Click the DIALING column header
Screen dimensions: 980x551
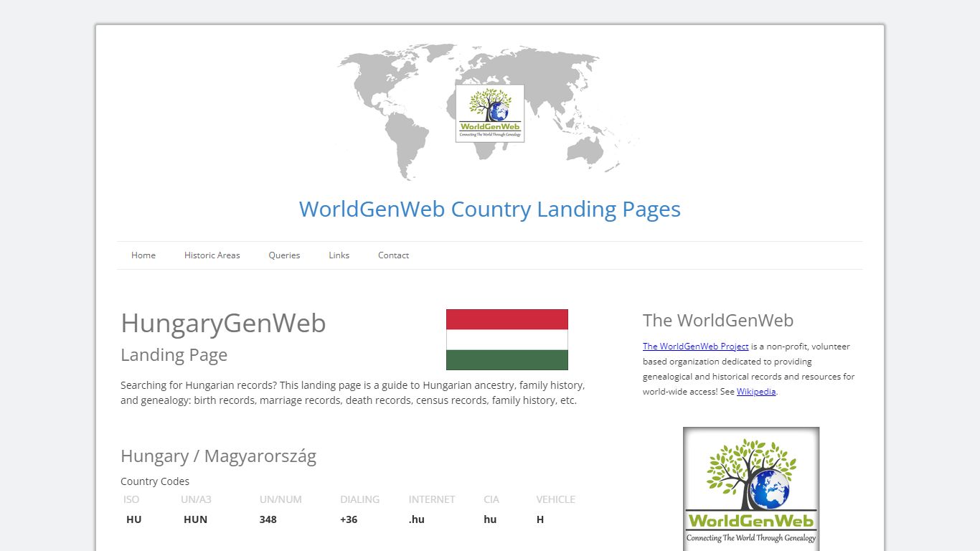(359, 499)
